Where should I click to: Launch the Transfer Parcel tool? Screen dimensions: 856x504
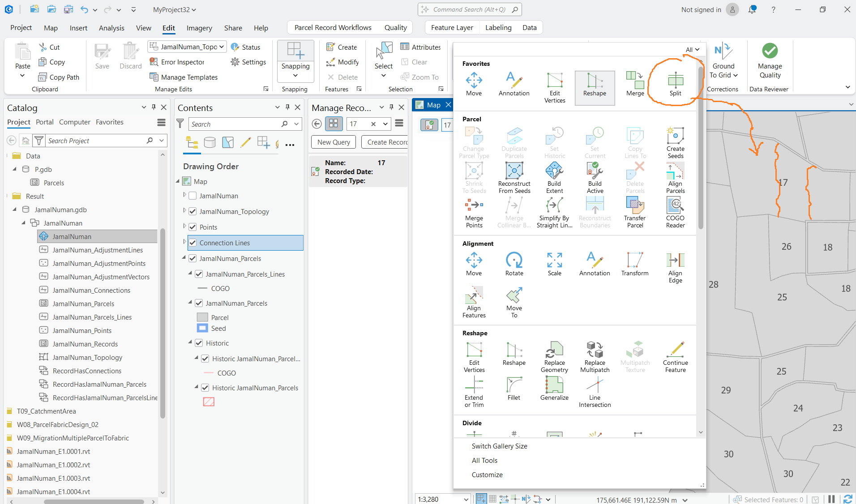pos(635,213)
